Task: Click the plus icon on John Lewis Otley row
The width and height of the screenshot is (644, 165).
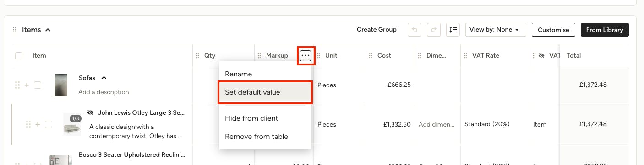Action: 38,124
